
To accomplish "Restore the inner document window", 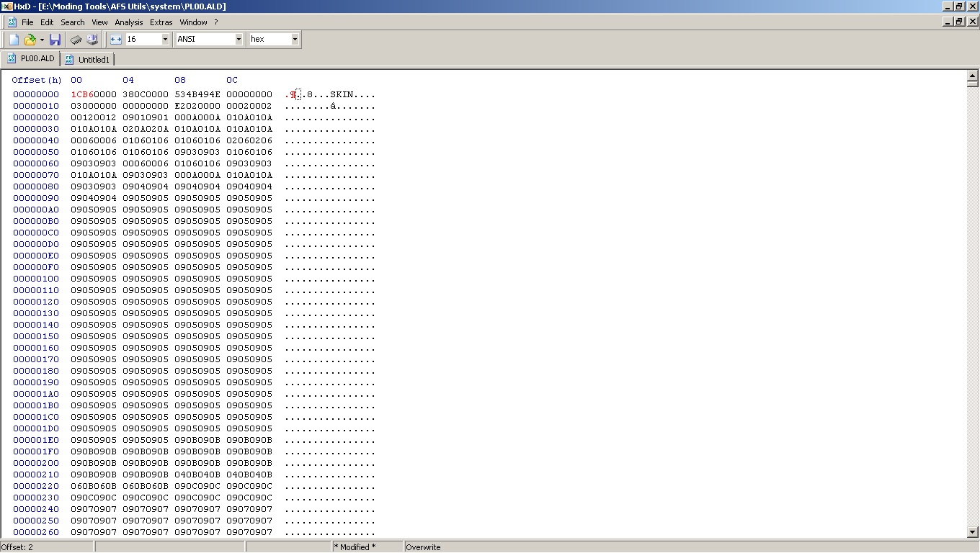I will (959, 22).
